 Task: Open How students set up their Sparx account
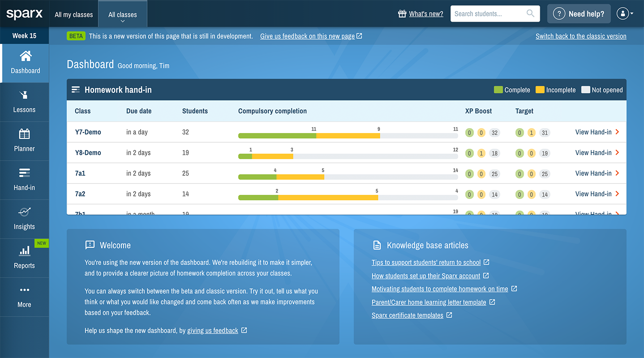click(426, 276)
